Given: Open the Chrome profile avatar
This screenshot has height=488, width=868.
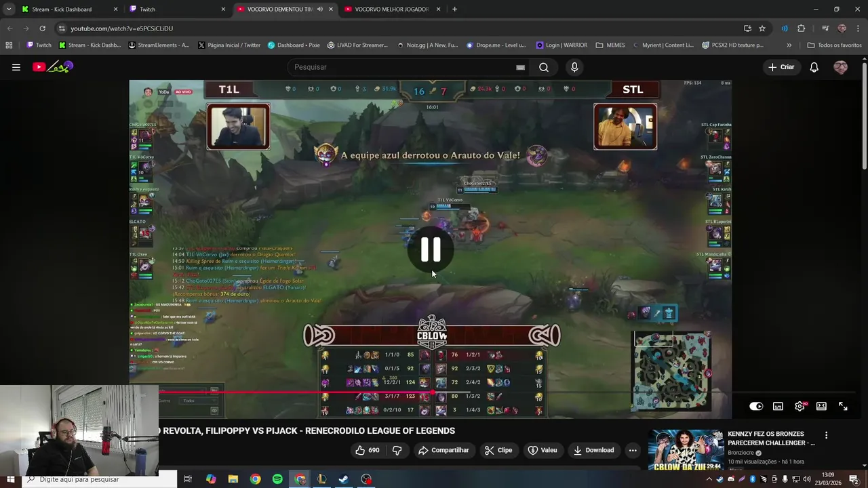Looking at the screenshot, I should point(842,28).
